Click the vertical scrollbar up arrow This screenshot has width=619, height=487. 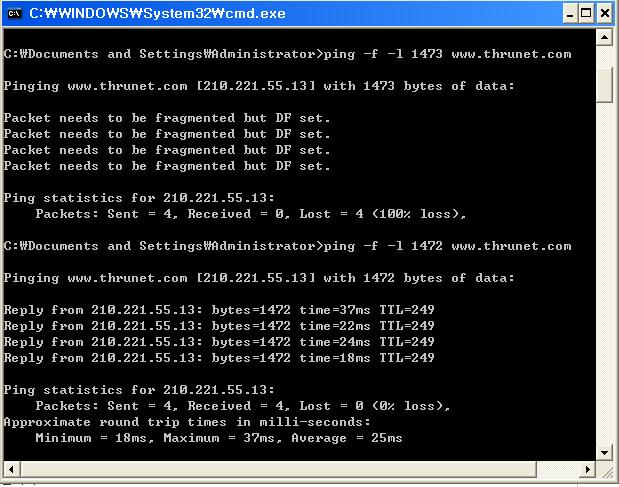(604, 37)
